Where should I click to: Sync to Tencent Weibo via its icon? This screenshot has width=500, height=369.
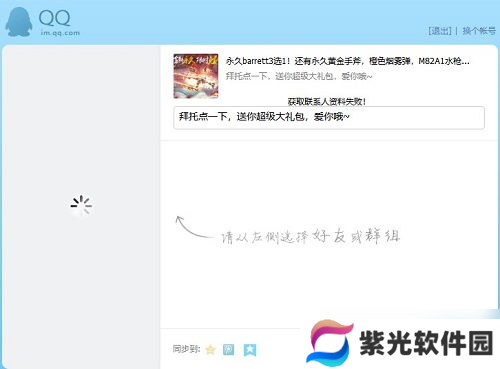[229, 350]
